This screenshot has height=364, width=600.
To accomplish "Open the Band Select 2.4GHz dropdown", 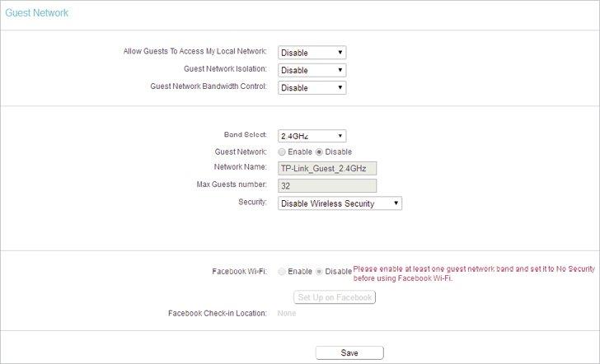I will point(312,136).
